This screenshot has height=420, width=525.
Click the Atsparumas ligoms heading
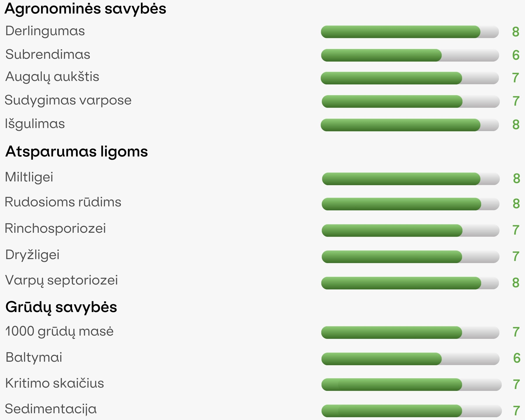click(77, 152)
